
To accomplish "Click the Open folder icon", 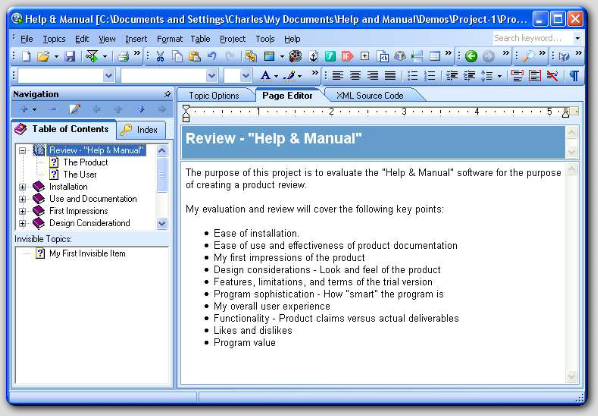I will pyautogui.click(x=43, y=56).
